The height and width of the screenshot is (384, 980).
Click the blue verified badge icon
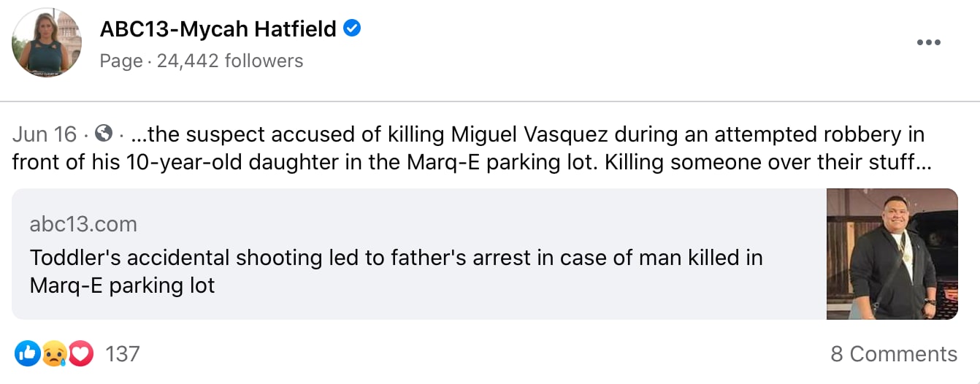353,28
